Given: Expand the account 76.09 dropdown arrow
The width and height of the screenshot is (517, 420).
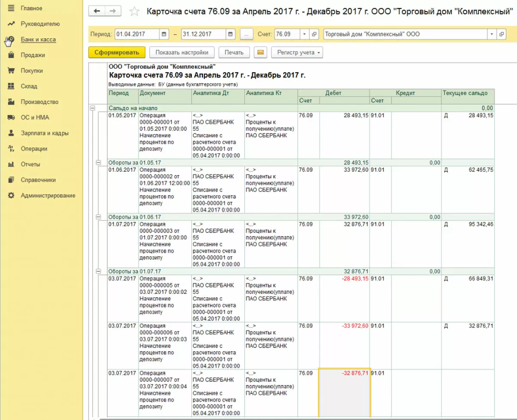Looking at the screenshot, I should pos(304,34).
